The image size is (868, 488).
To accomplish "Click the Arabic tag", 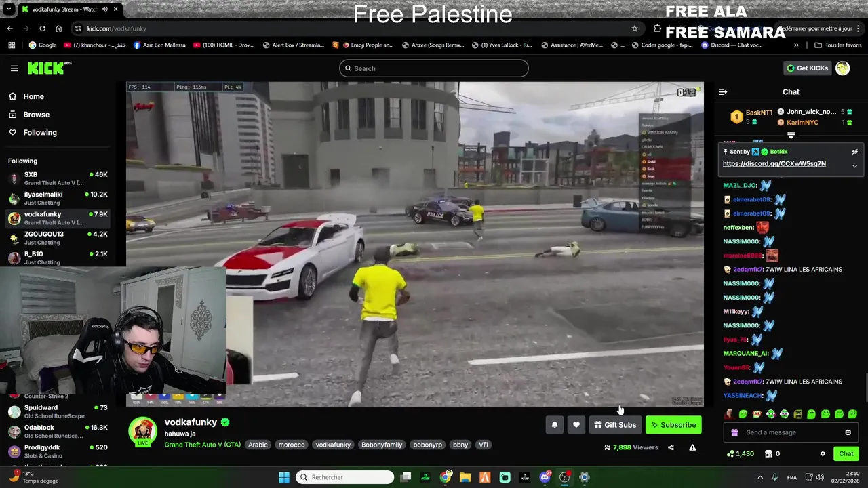I will pyautogui.click(x=258, y=445).
